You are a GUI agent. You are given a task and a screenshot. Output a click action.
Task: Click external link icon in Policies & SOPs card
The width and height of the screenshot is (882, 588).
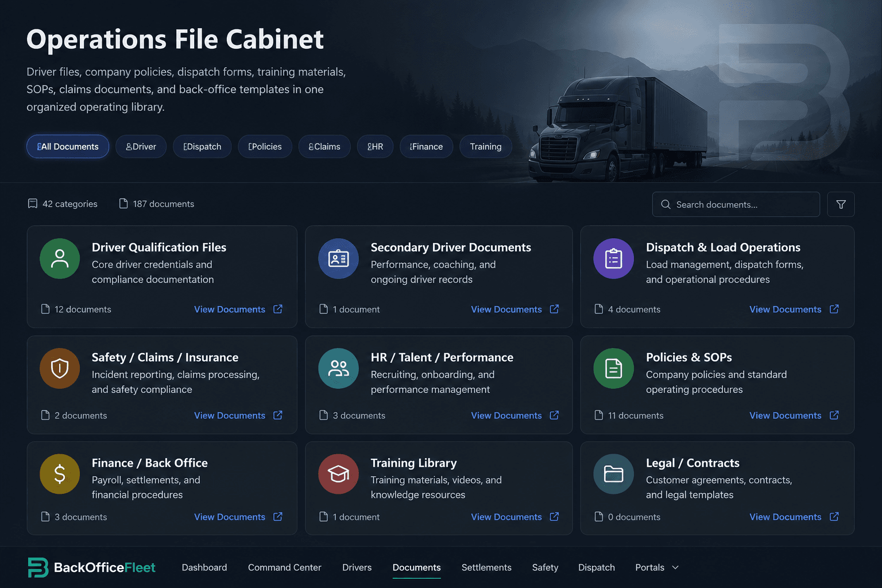point(834,415)
